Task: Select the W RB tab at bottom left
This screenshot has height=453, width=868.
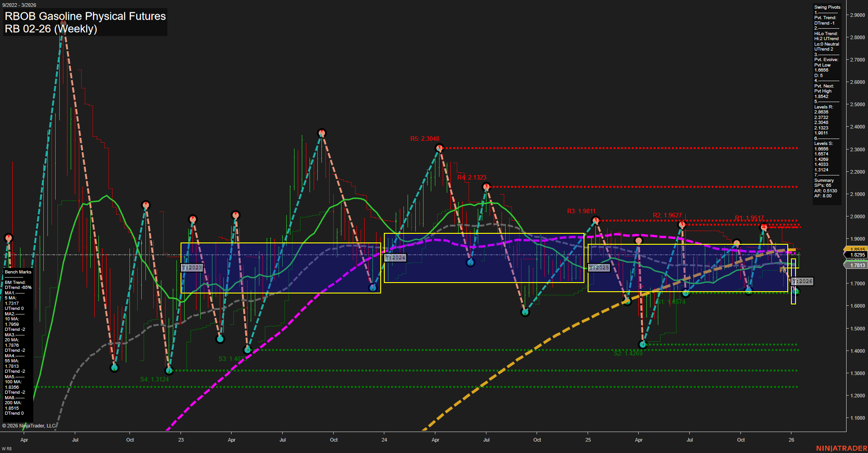Action: 6,449
